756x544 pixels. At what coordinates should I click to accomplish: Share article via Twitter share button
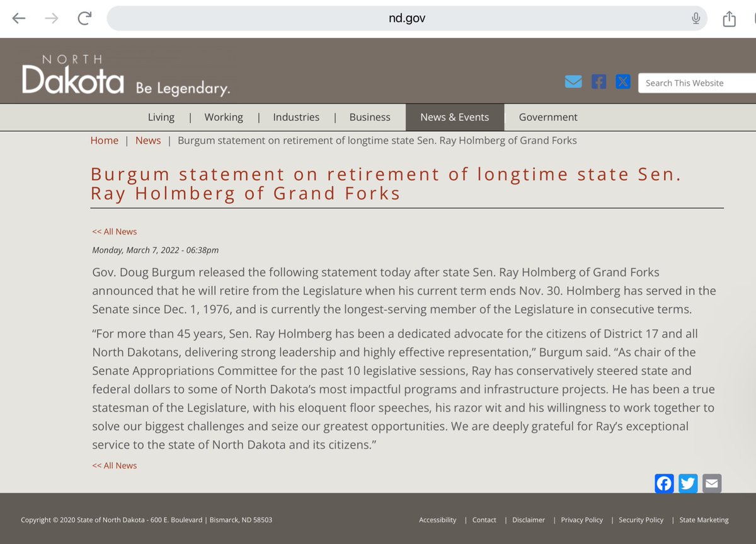(688, 483)
